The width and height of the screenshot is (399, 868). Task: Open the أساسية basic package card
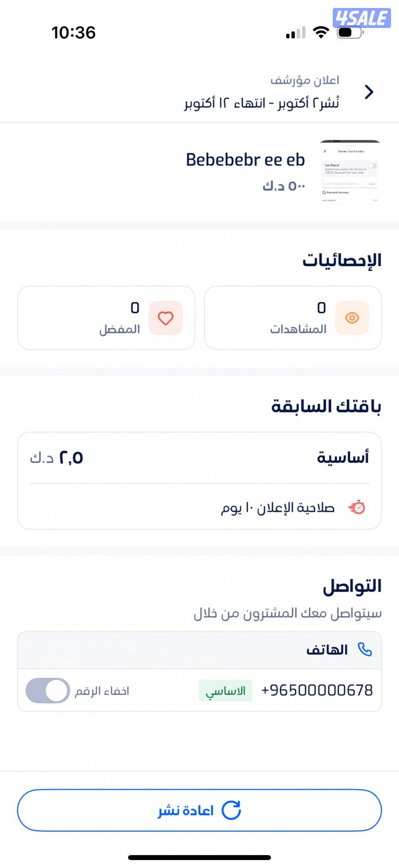click(x=199, y=480)
